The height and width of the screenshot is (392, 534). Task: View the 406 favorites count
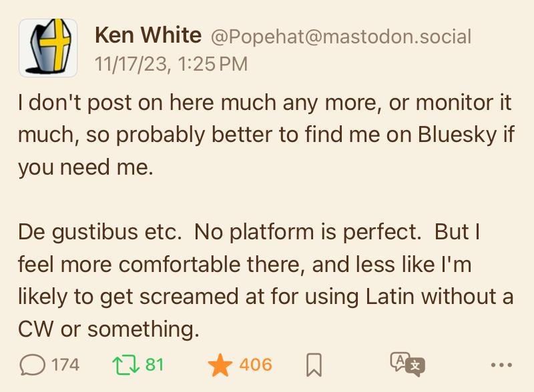256,365
